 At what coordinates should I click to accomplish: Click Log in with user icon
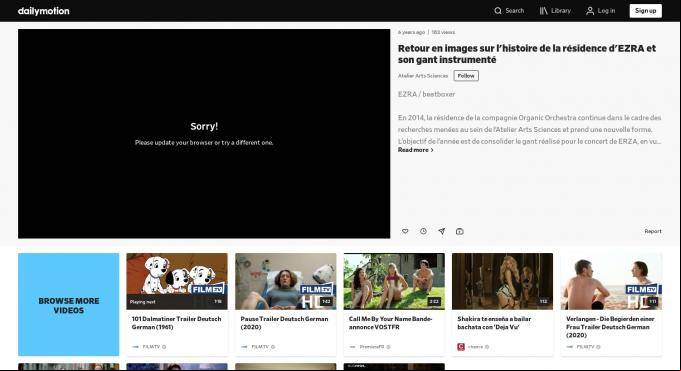point(601,11)
